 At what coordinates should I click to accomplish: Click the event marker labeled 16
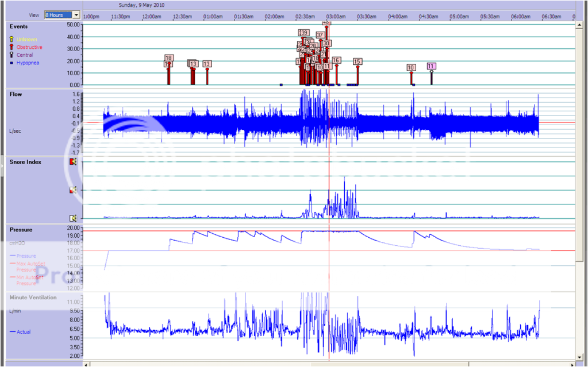click(336, 60)
